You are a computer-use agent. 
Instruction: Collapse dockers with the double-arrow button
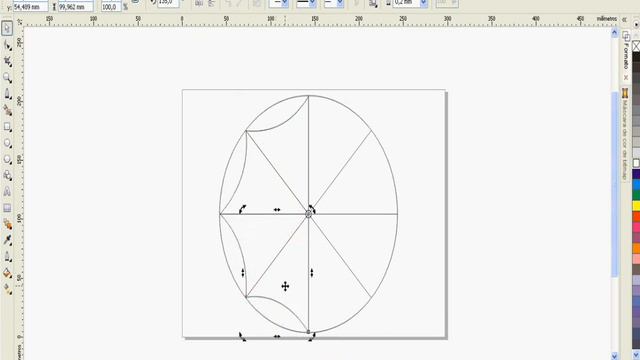click(624, 19)
